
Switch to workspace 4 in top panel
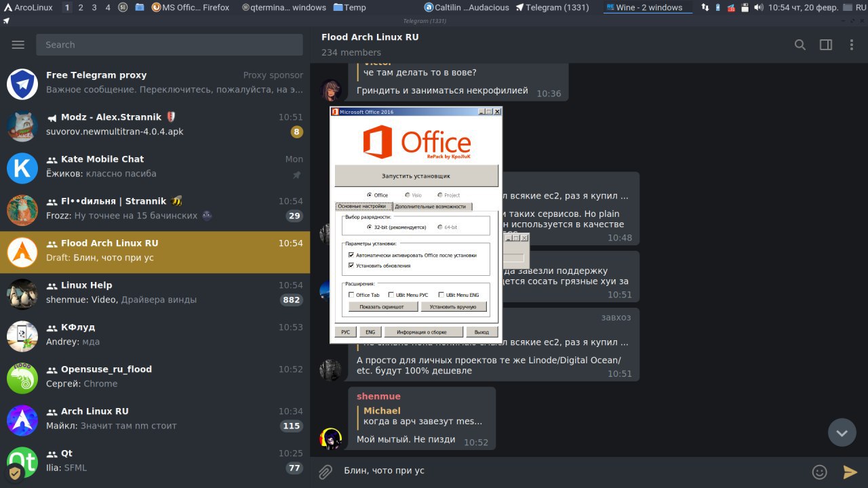[108, 7]
